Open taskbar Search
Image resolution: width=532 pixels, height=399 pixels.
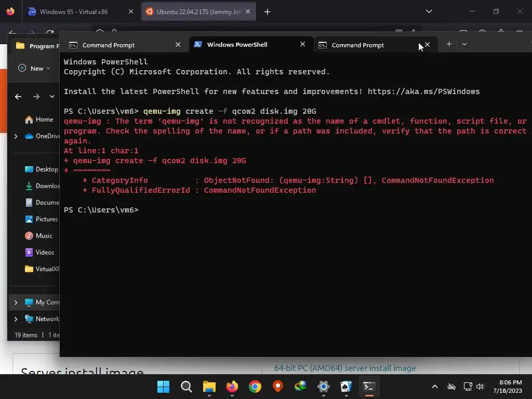[187, 387]
